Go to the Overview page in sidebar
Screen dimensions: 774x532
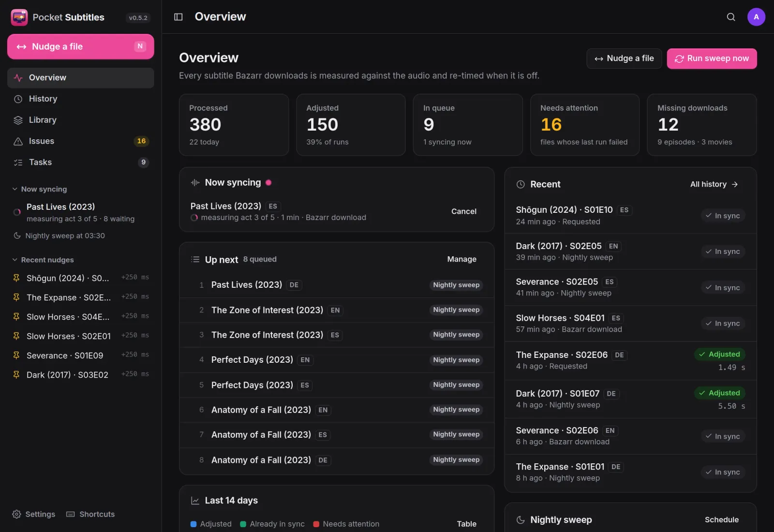click(81, 78)
